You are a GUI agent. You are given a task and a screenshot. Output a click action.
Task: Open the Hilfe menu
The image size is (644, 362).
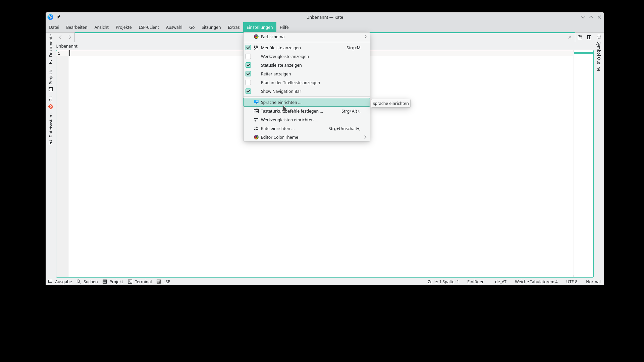coord(284,27)
